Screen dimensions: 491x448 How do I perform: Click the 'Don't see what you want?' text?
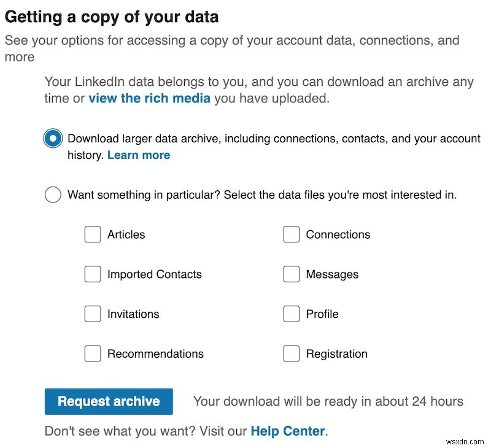[145, 431]
